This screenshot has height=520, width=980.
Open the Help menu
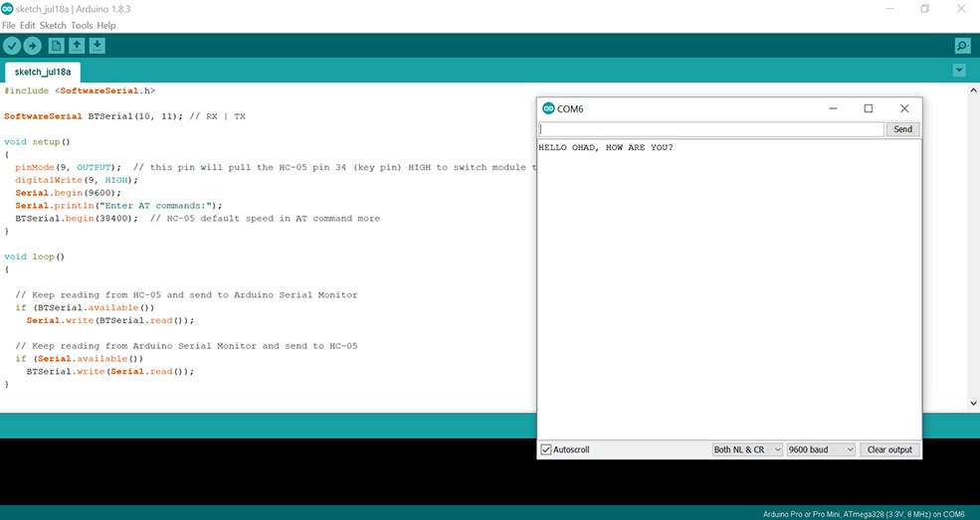point(106,26)
